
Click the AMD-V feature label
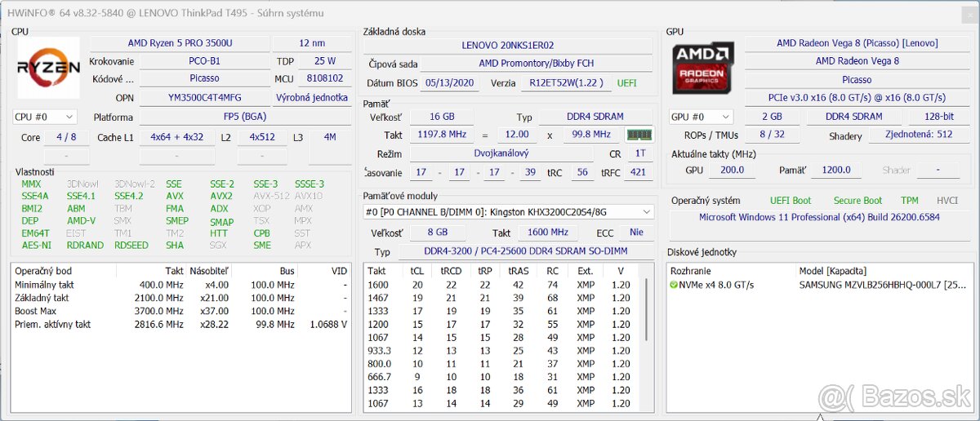point(81,220)
